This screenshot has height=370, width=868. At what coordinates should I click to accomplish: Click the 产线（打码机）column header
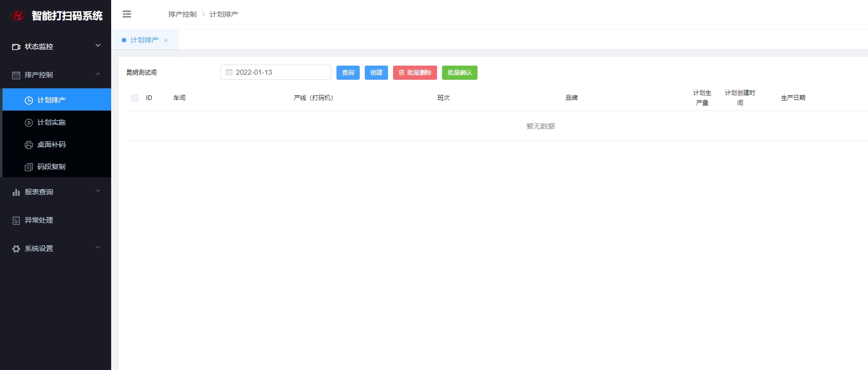pyautogui.click(x=313, y=98)
